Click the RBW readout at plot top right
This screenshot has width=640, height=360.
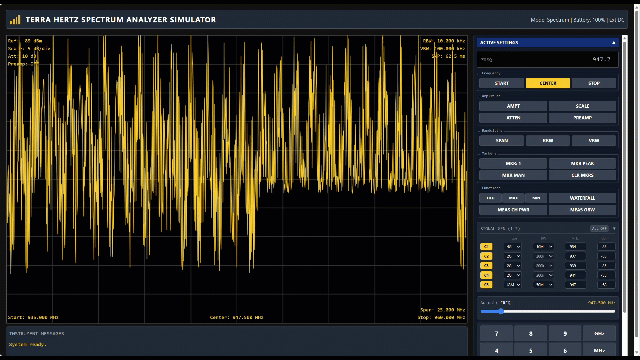coord(444,41)
